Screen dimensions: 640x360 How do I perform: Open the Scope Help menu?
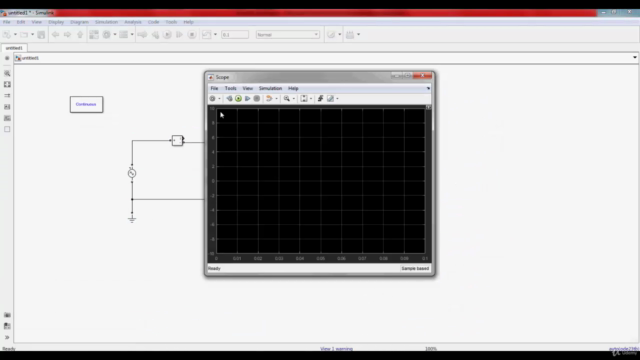click(293, 88)
